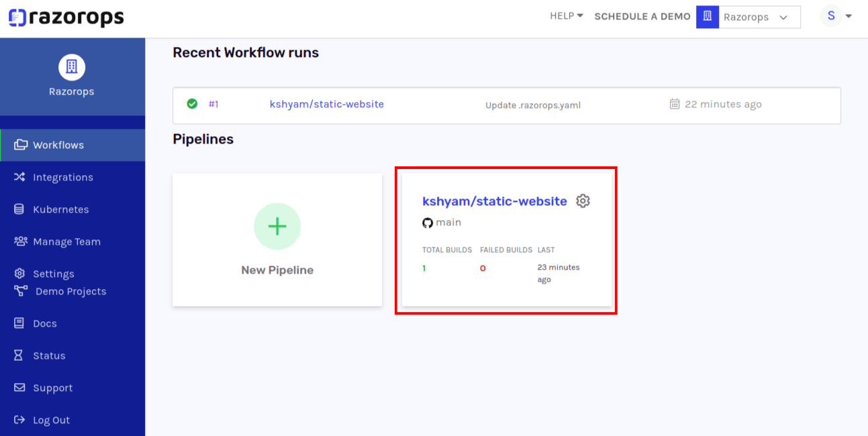The image size is (868, 436).
Task: Click Log Out in the sidebar
Action: (51, 420)
